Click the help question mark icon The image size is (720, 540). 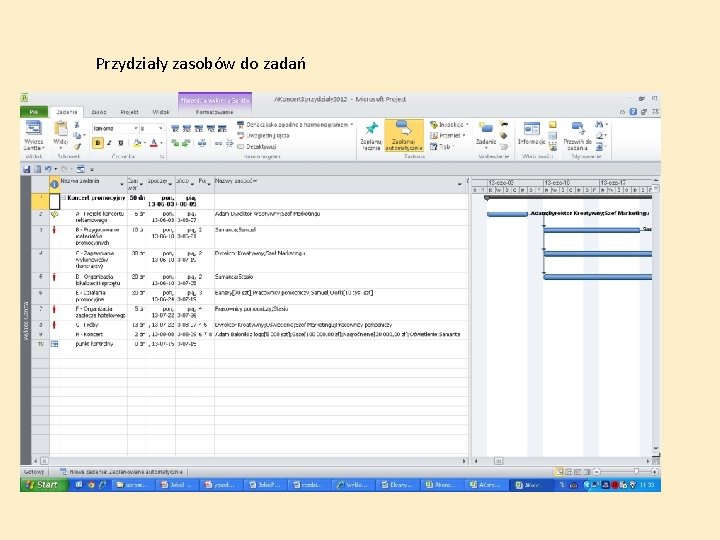(633, 112)
